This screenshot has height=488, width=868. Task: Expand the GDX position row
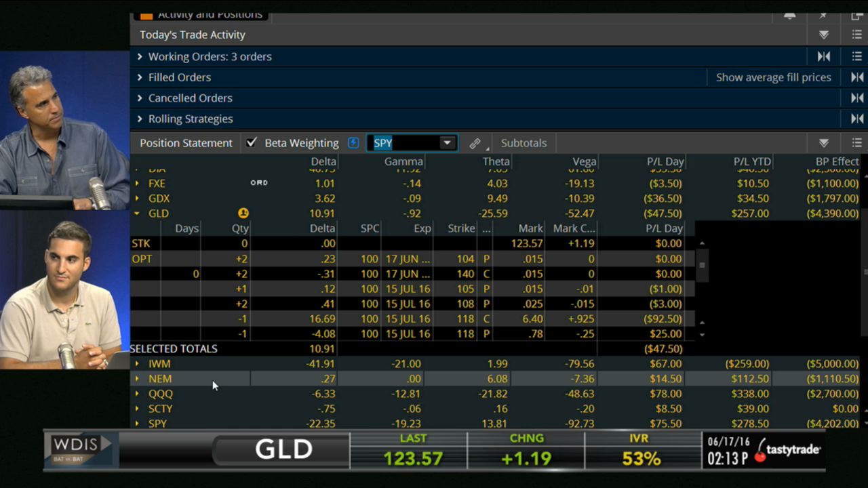click(137, 199)
